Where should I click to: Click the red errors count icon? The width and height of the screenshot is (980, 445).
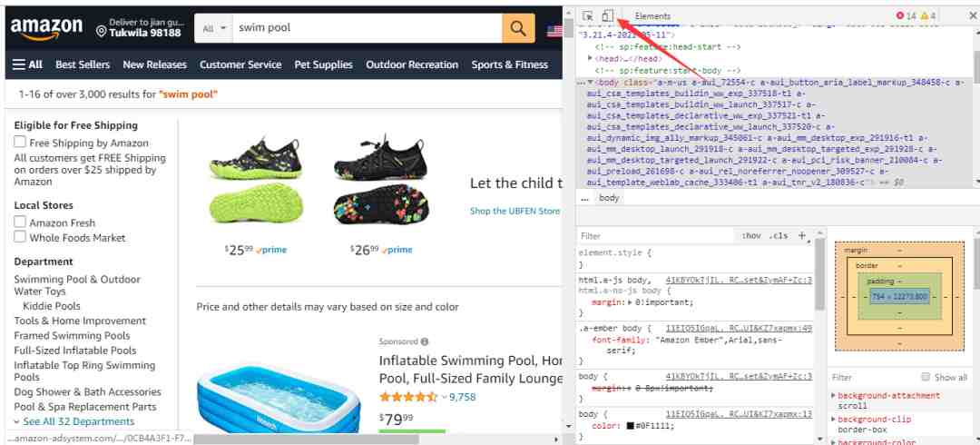click(x=900, y=16)
